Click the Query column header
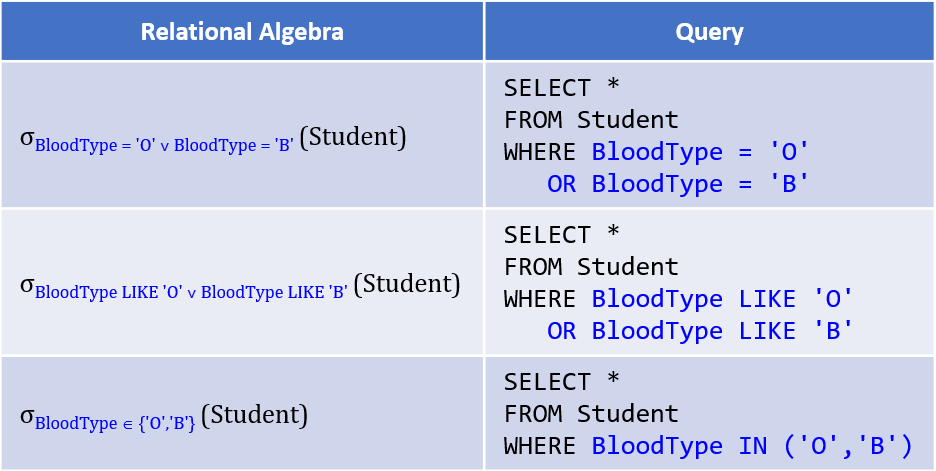The width and height of the screenshot is (936, 471). 709,32
